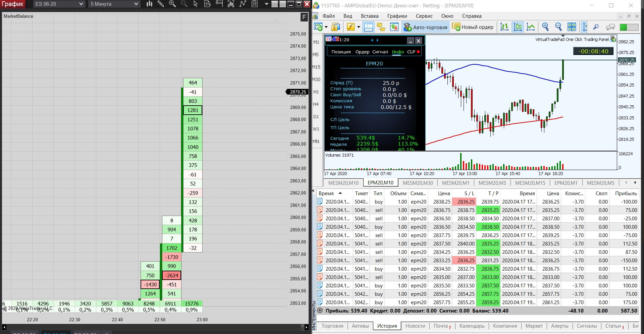The image size is (644, 334).
Task: Open the ES 06-20 instrument dropdown
Action: [x=59, y=4]
